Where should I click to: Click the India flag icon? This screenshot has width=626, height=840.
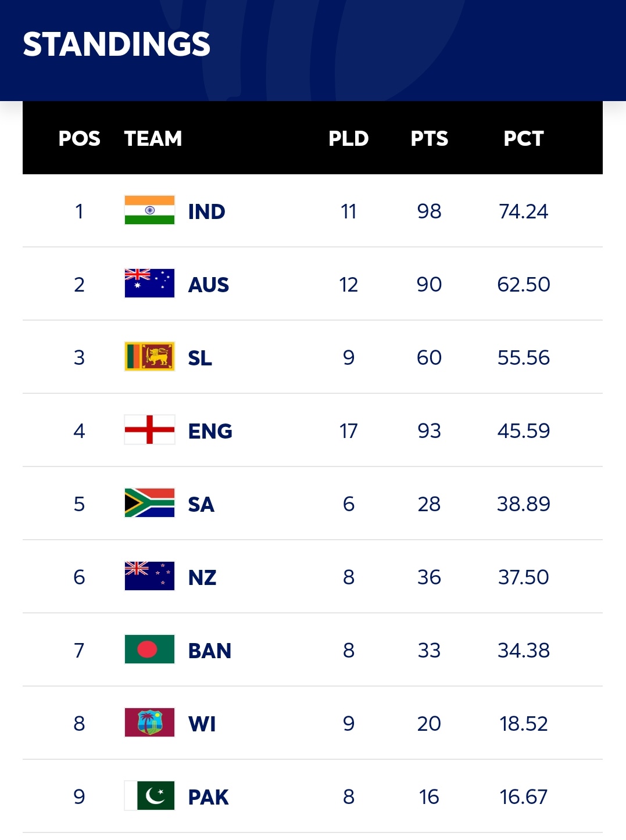pos(149,210)
